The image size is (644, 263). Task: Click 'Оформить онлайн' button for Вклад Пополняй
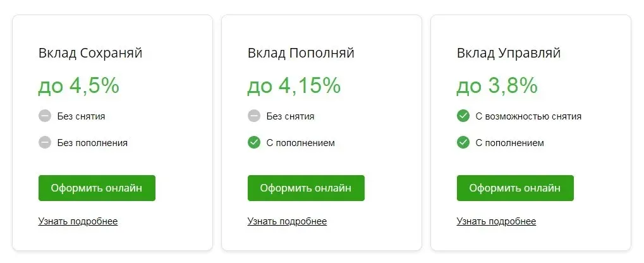pyautogui.click(x=306, y=188)
